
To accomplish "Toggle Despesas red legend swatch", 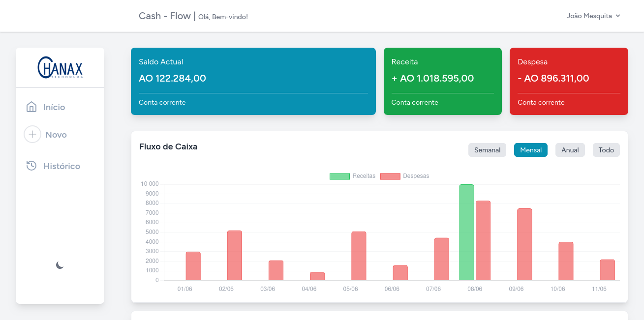I will pos(390,176).
